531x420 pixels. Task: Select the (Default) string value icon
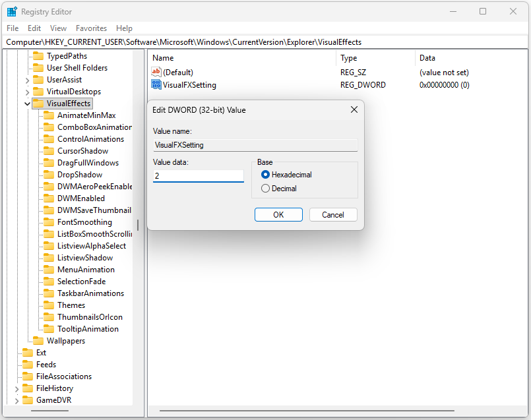pyautogui.click(x=156, y=72)
